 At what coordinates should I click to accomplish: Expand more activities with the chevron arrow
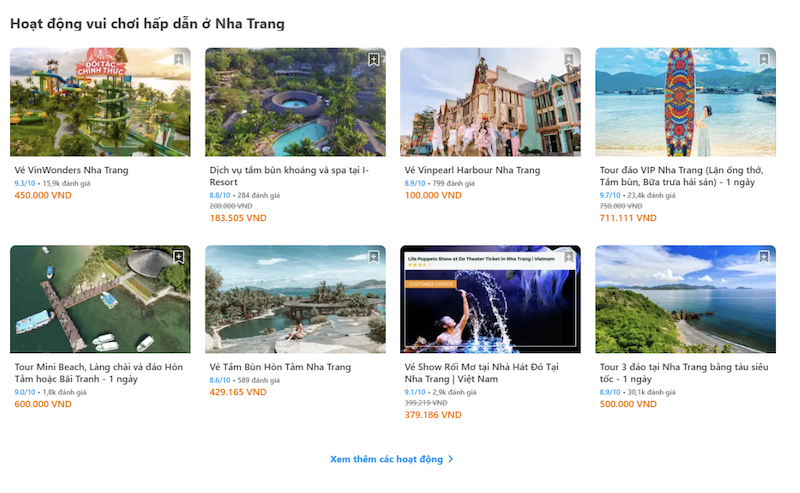[x=451, y=459]
